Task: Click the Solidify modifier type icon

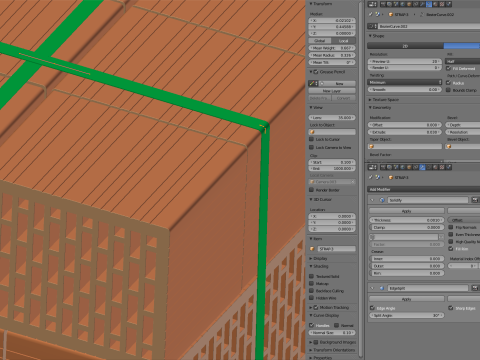Action: pyautogui.click(x=382, y=200)
